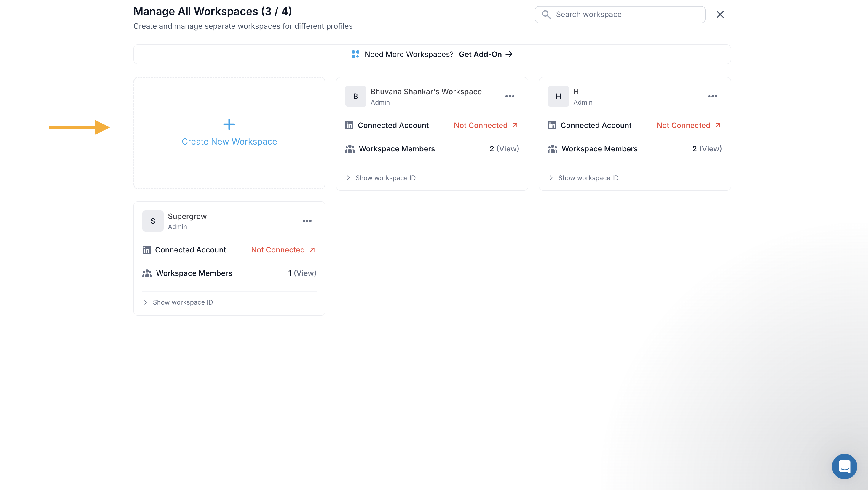
Task: Open three-dot menu for Supergrow workspace
Action: tap(307, 221)
